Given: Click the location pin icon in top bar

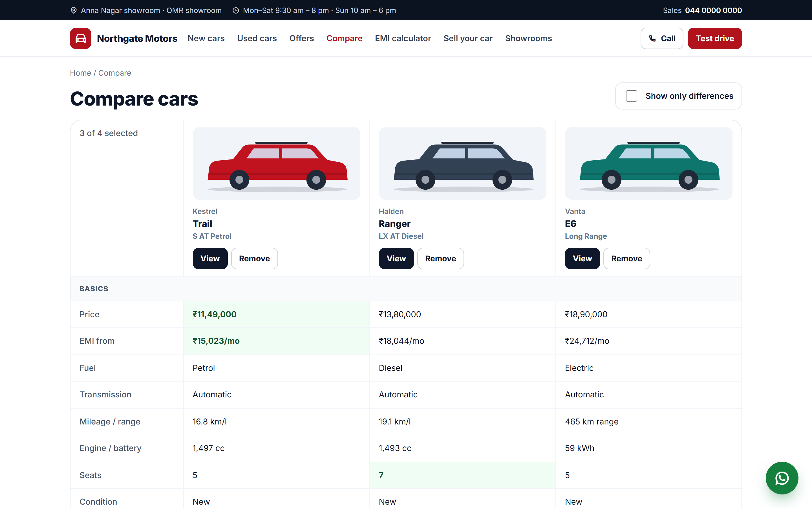Looking at the screenshot, I should [x=74, y=10].
